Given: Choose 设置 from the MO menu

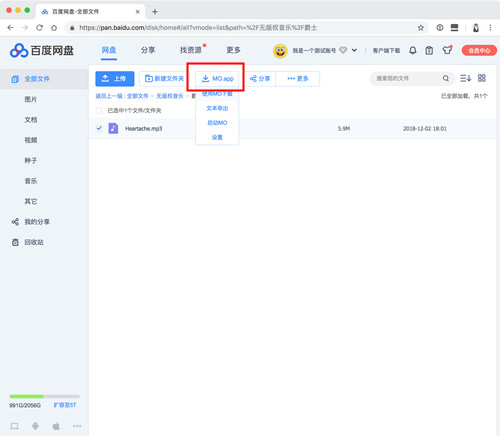Looking at the screenshot, I should click(x=217, y=137).
